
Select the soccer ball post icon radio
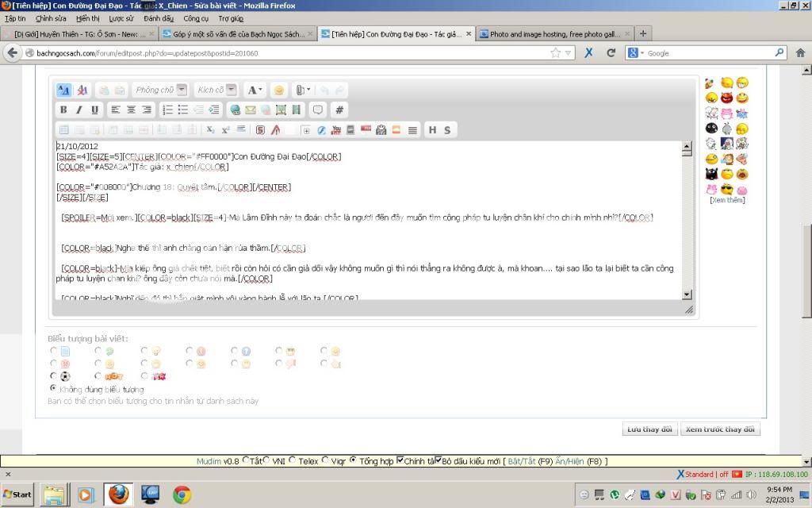[54, 376]
